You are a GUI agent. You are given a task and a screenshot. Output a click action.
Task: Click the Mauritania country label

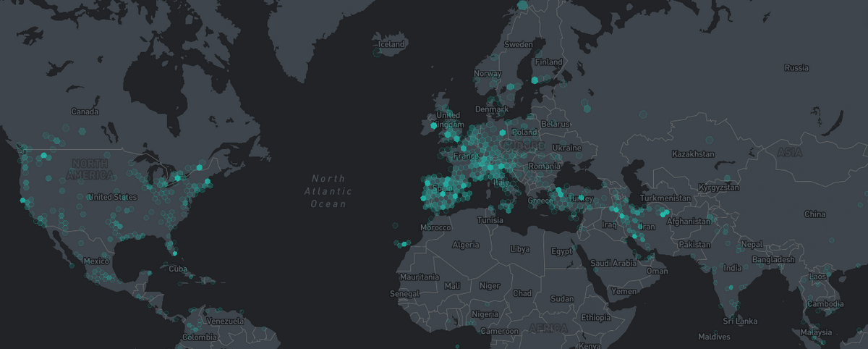420,277
